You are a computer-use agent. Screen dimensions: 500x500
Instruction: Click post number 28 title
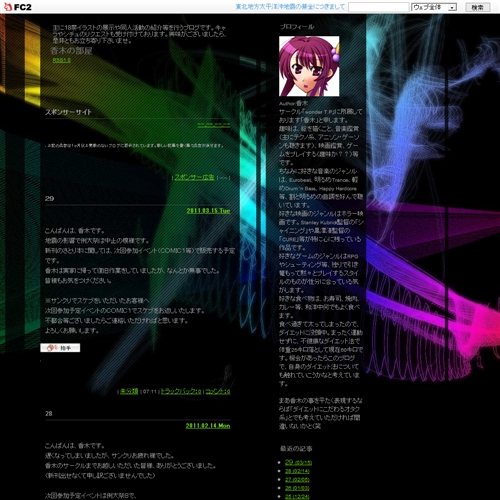49,413
